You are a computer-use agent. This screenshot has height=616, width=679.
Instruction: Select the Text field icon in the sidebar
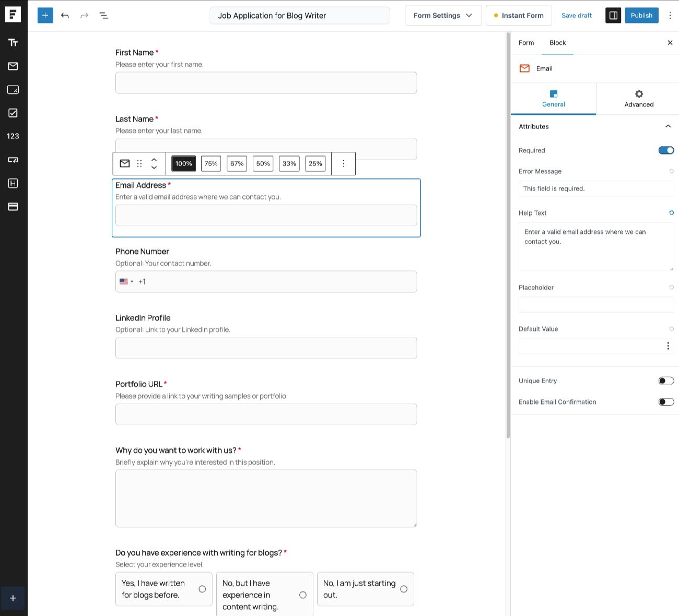pos(13,43)
